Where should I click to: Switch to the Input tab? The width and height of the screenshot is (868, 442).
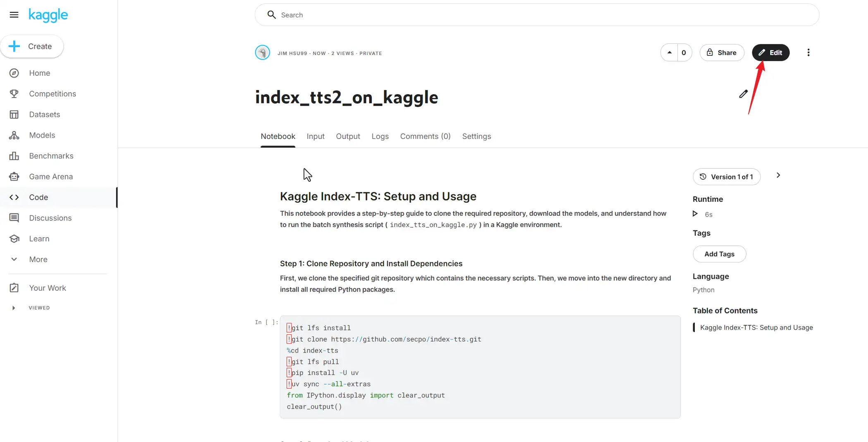pos(315,136)
